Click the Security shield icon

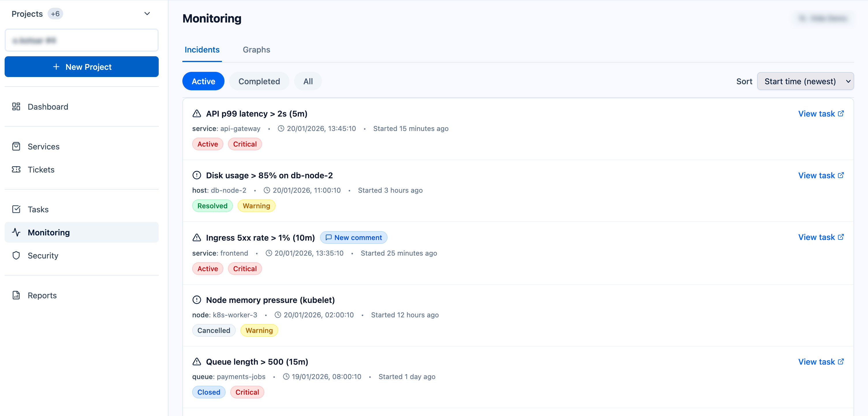[x=16, y=255]
